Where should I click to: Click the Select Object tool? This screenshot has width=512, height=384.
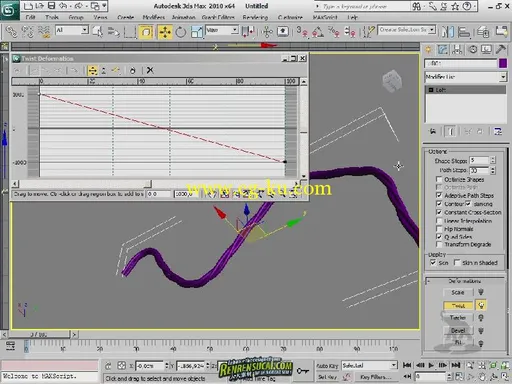pyautogui.click(x=98, y=32)
